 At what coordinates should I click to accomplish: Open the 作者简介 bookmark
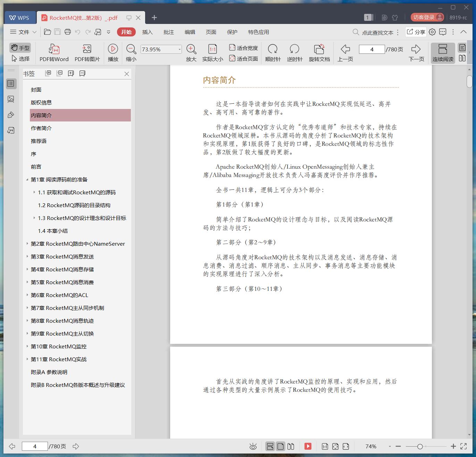pyautogui.click(x=41, y=128)
